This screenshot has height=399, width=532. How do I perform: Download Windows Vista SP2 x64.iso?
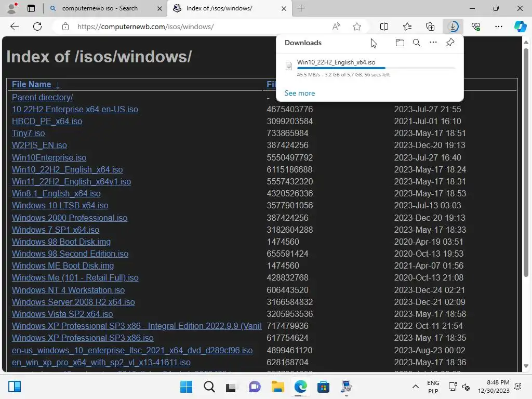coord(62,314)
